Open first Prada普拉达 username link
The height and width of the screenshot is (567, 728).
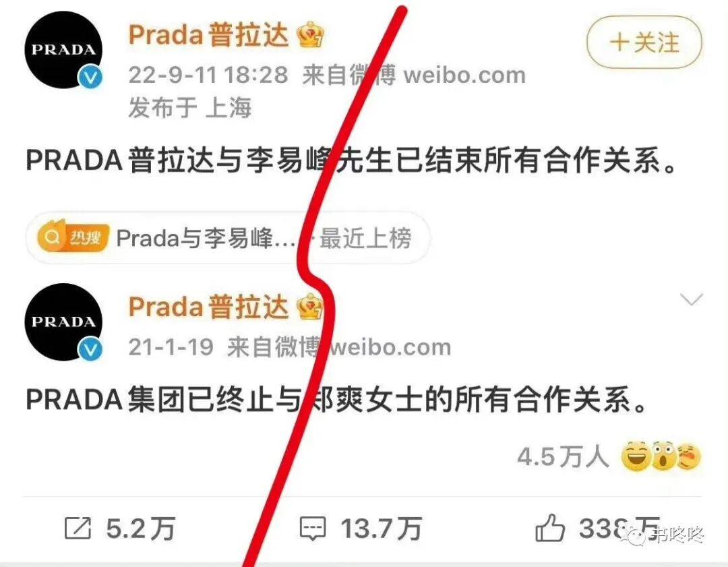208,35
